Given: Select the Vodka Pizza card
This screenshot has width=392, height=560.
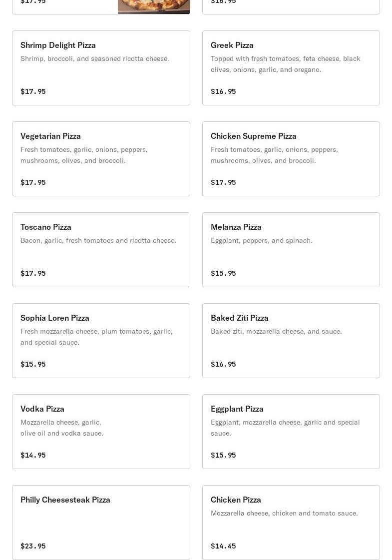Looking at the screenshot, I should pos(101,432).
